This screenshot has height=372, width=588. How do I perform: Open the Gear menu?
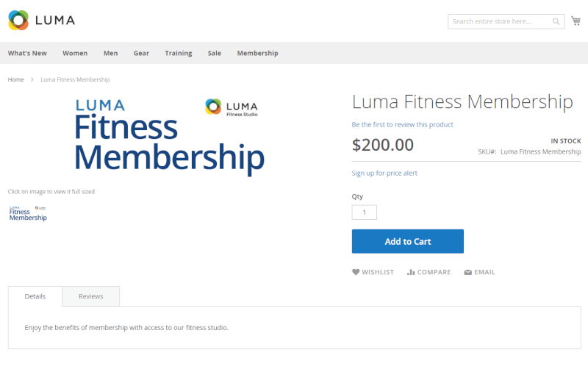click(x=141, y=53)
